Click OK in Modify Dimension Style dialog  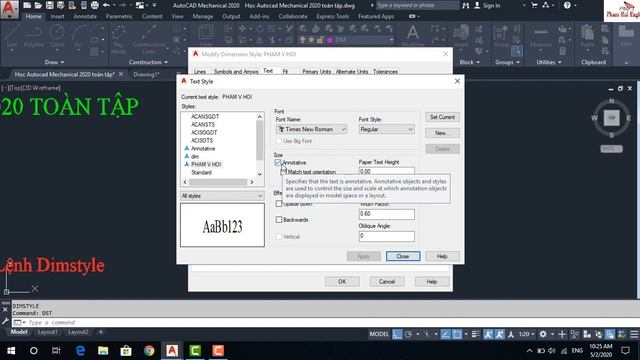click(342, 282)
